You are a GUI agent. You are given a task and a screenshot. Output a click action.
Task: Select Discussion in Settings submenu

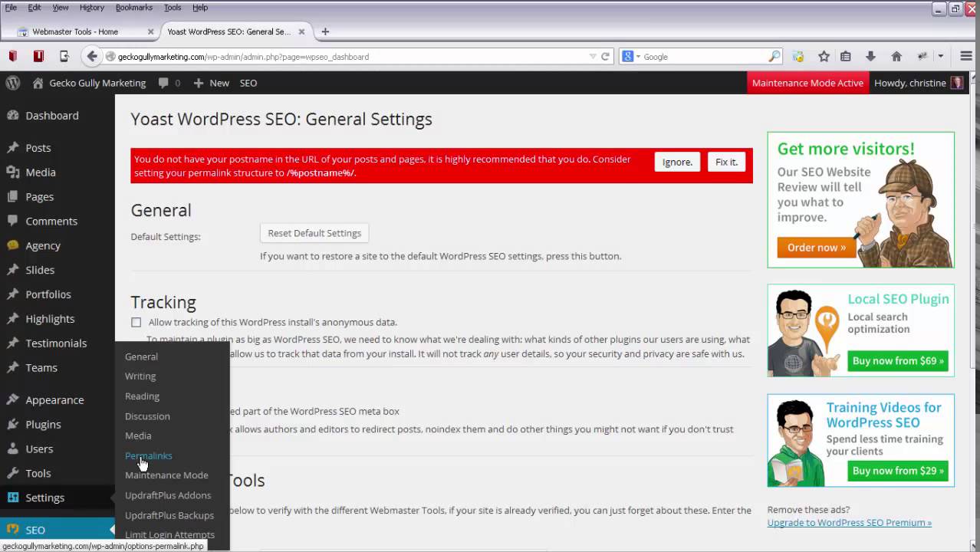pos(147,416)
